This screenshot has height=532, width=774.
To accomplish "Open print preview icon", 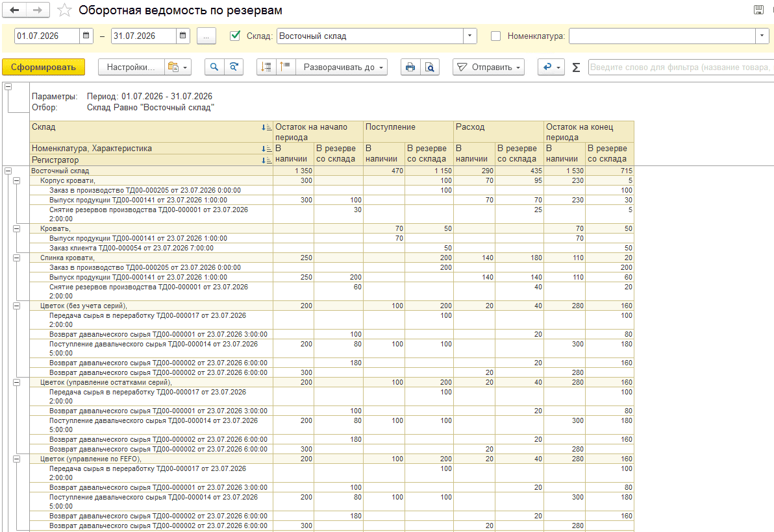I will (429, 67).
